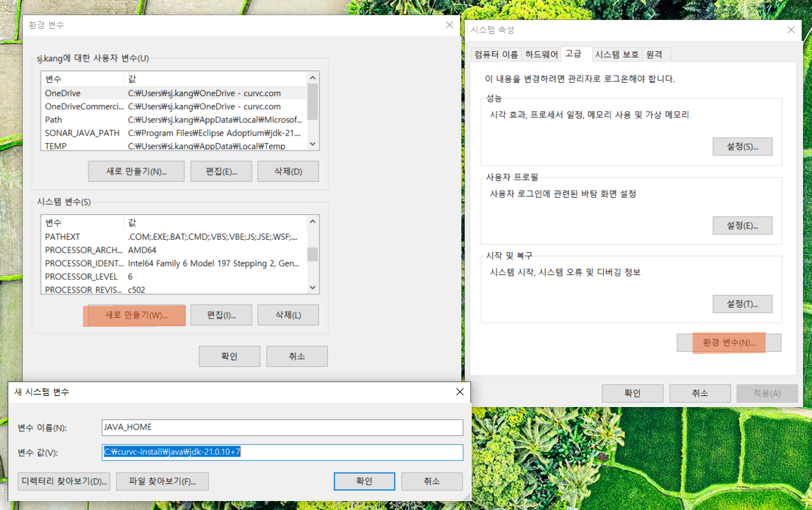The image size is (812, 510).
Task: Go to the 원격 tab
Action: tap(654, 55)
